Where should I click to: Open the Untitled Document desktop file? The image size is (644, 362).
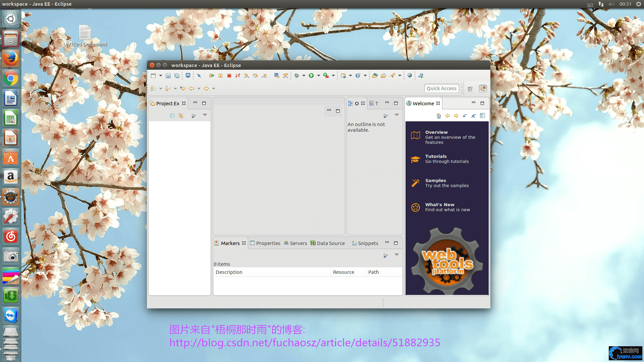(85, 36)
